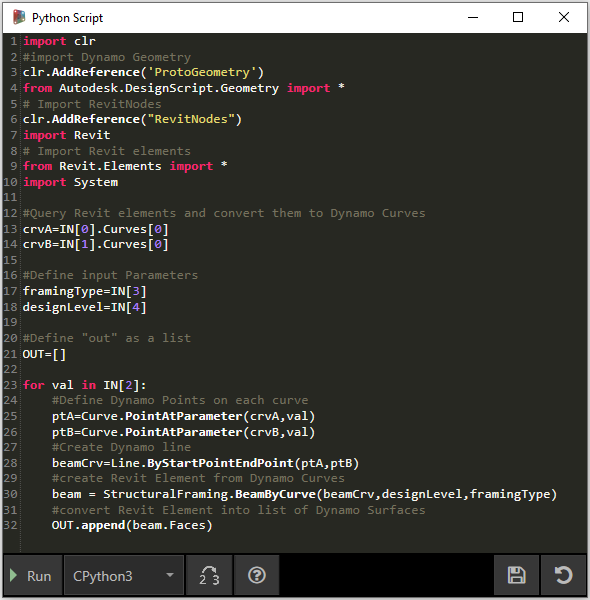Image resolution: width=590 pixels, height=600 pixels.
Task: Click the 'Python Script' window title
Action: (67, 18)
